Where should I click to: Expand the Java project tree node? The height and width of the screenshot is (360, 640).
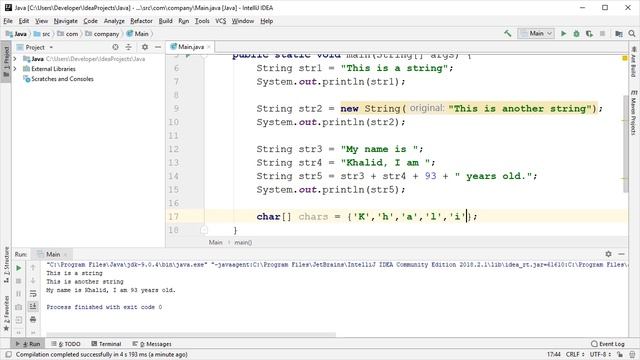15,59
